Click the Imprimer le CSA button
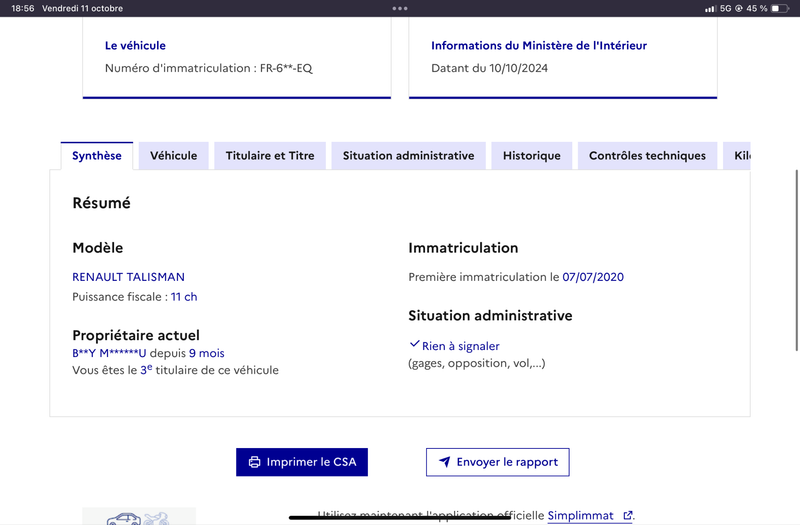Screen dimensions: 800x525 (x=302, y=462)
